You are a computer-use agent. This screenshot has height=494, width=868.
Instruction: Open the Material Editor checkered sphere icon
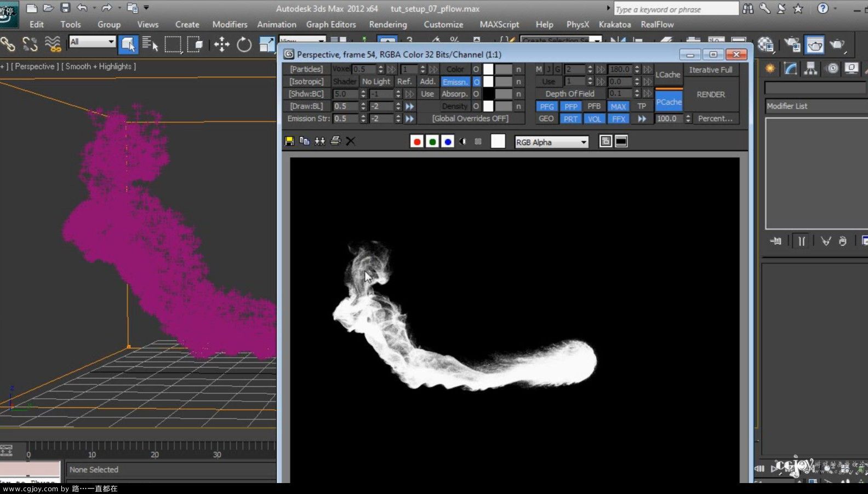click(766, 45)
